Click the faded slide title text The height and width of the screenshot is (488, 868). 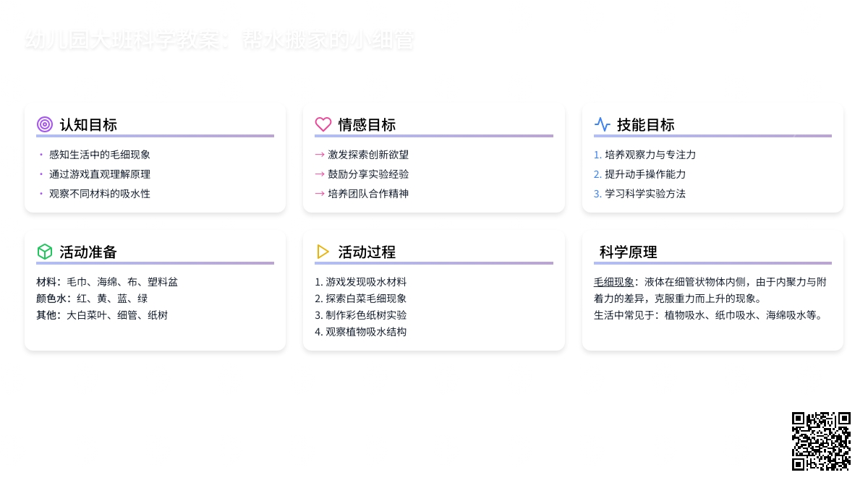219,40
